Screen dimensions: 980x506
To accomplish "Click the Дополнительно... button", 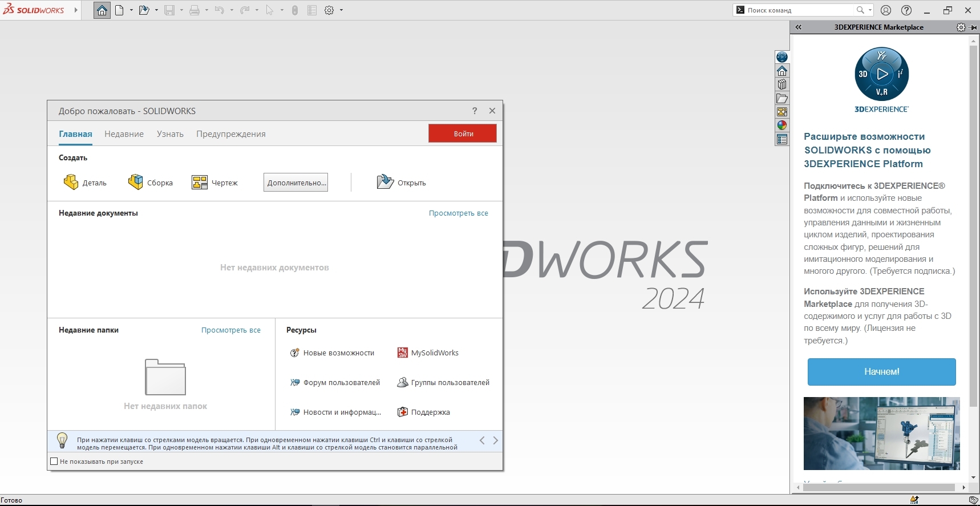I will 295,183.
